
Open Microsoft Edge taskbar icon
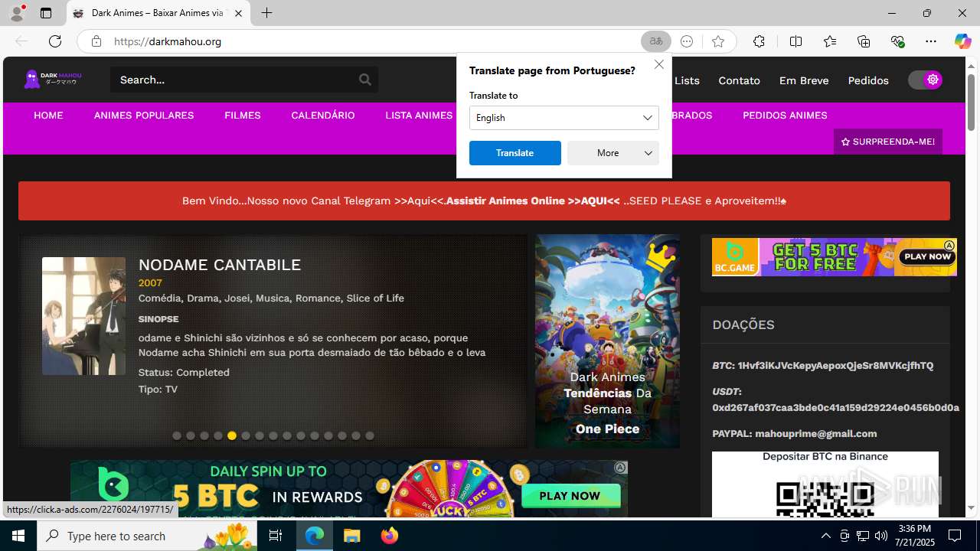[315, 536]
